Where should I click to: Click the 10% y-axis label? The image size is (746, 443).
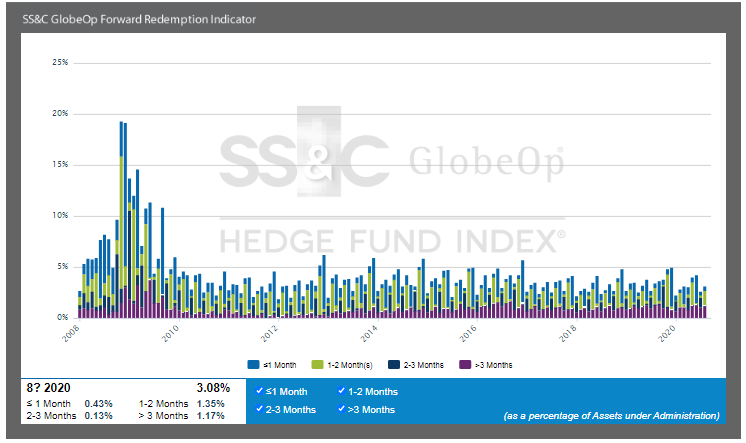click(x=60, y=216)
